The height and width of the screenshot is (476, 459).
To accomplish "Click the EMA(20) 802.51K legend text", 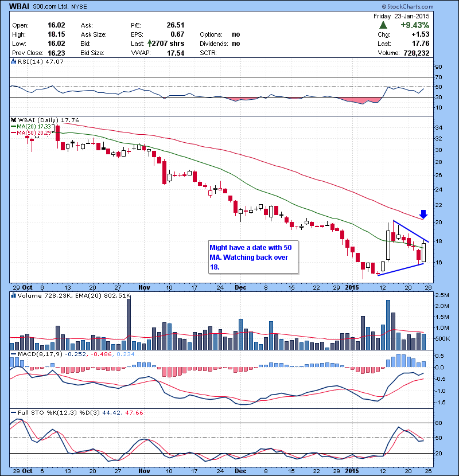I will pos(102,295).
